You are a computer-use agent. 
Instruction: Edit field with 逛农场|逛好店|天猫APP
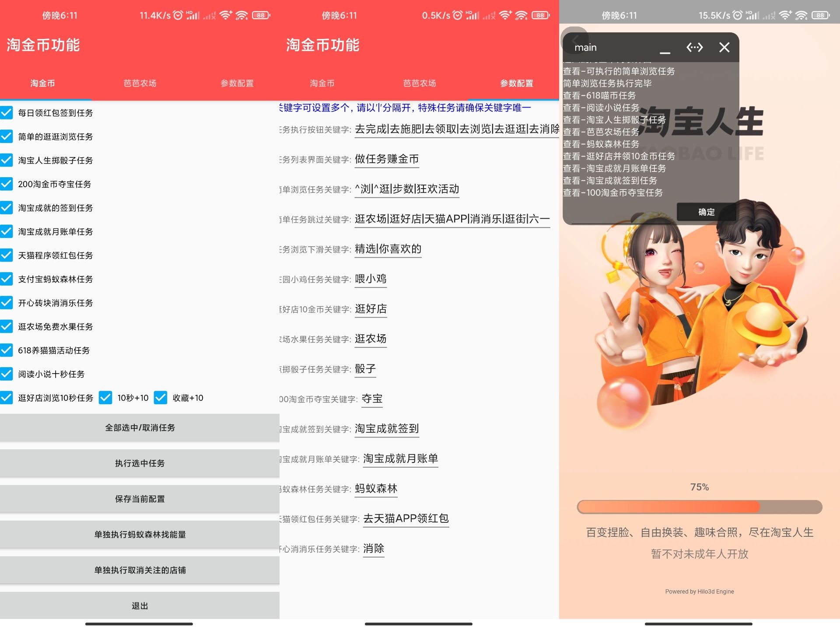tap(452, 219)
